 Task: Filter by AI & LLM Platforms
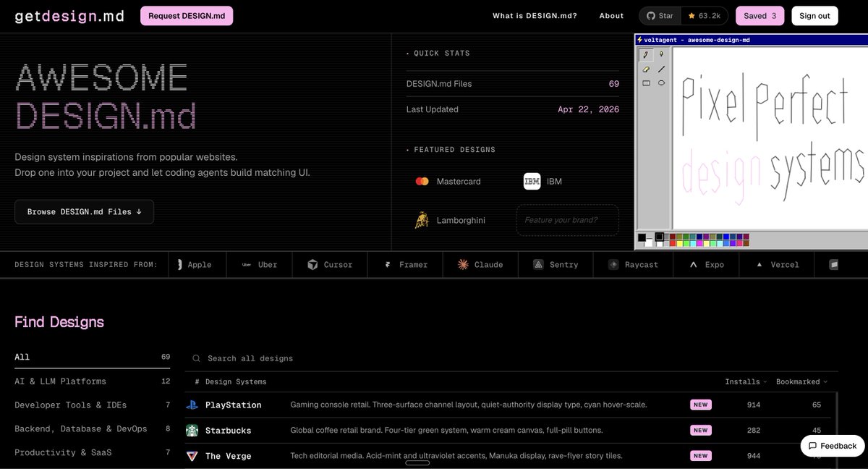click(x=92, y=381)
